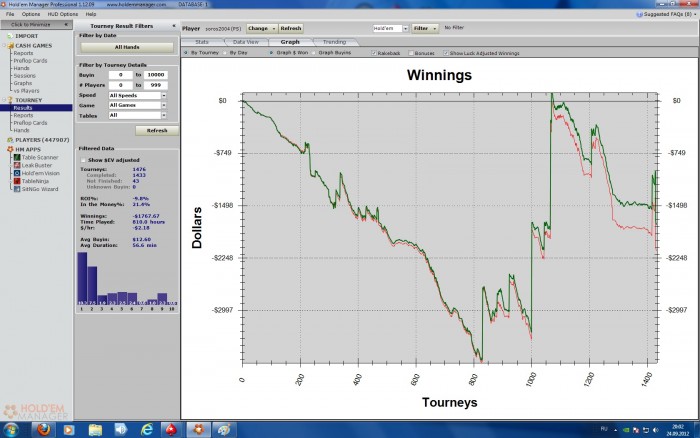This screenshot has height=438, width=700.
Task: Open Hold'em Vision app icon
Action: click(17, 173)
